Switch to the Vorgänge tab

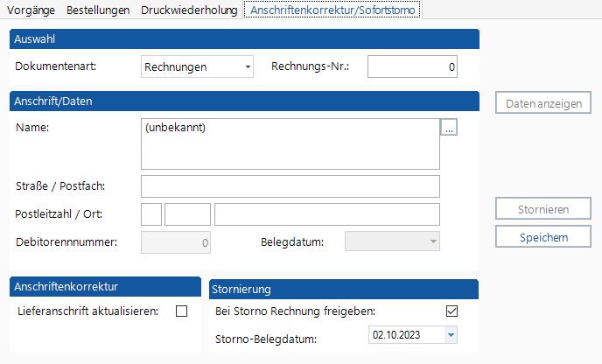tap(31, 10)
